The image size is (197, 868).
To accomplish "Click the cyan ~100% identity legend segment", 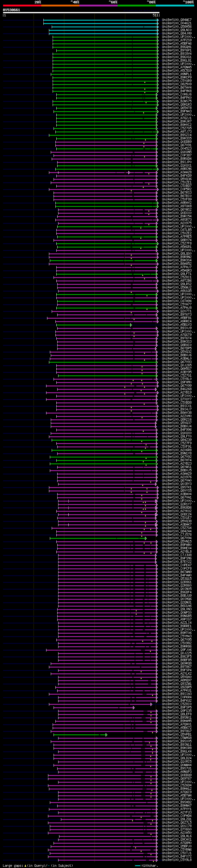I will (175, 6).
